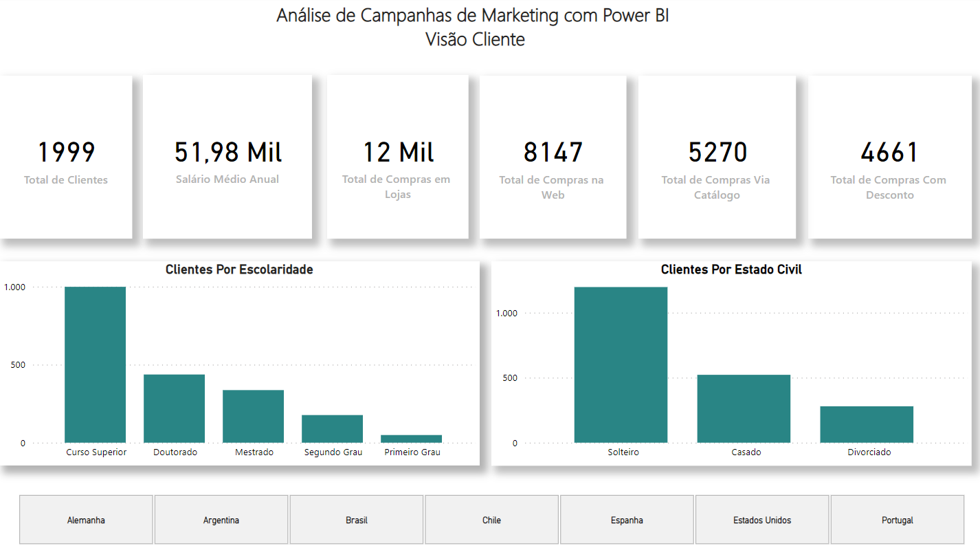Click the 8147 web purchases value
980x548 pixels.
coord(553,153)
